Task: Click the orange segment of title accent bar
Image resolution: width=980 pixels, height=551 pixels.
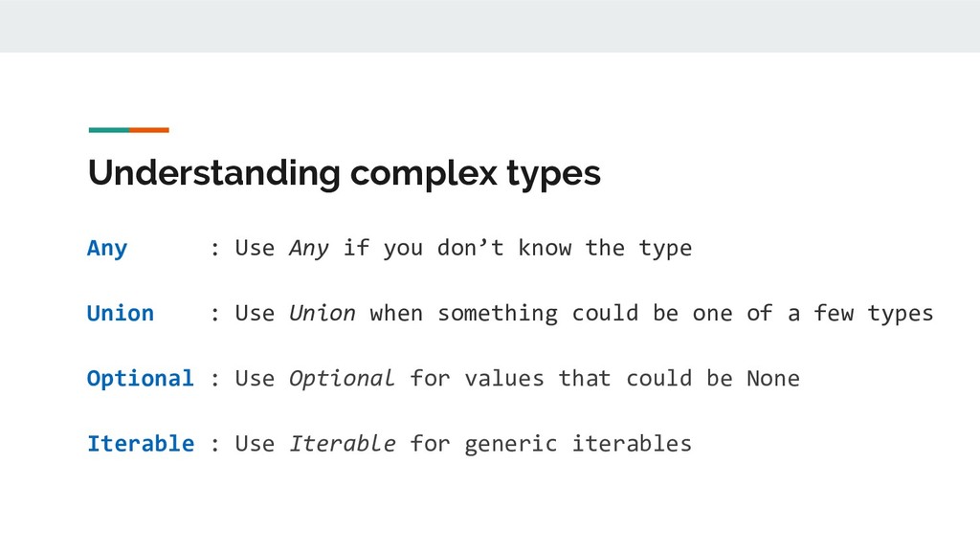Action: coord(149,130)
